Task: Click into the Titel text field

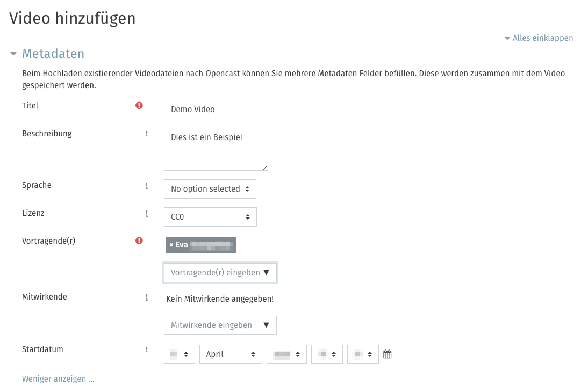Action: point(224,110)
